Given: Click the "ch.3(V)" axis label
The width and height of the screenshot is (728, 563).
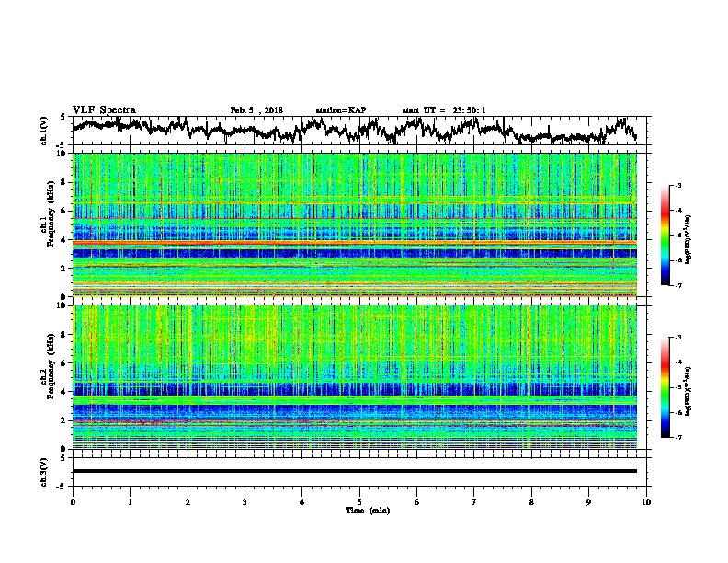Looking at the screenshot, I should click(x=44, y=472).
